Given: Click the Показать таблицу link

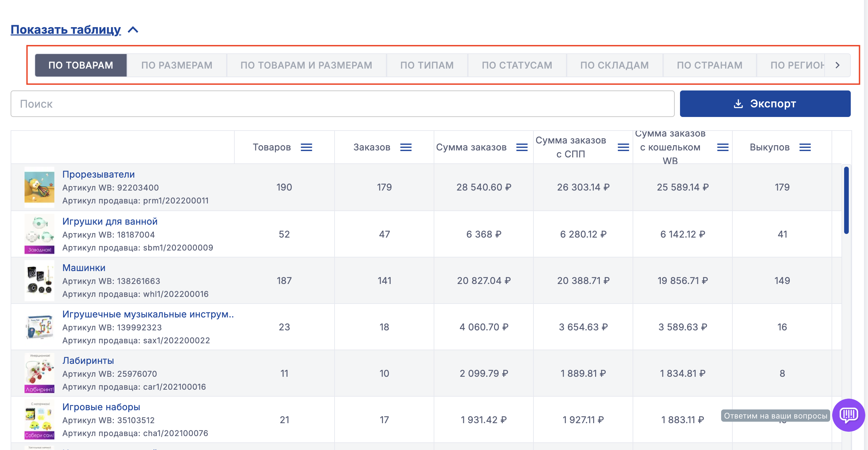Looking at the screenshot, I should (66, 29).
